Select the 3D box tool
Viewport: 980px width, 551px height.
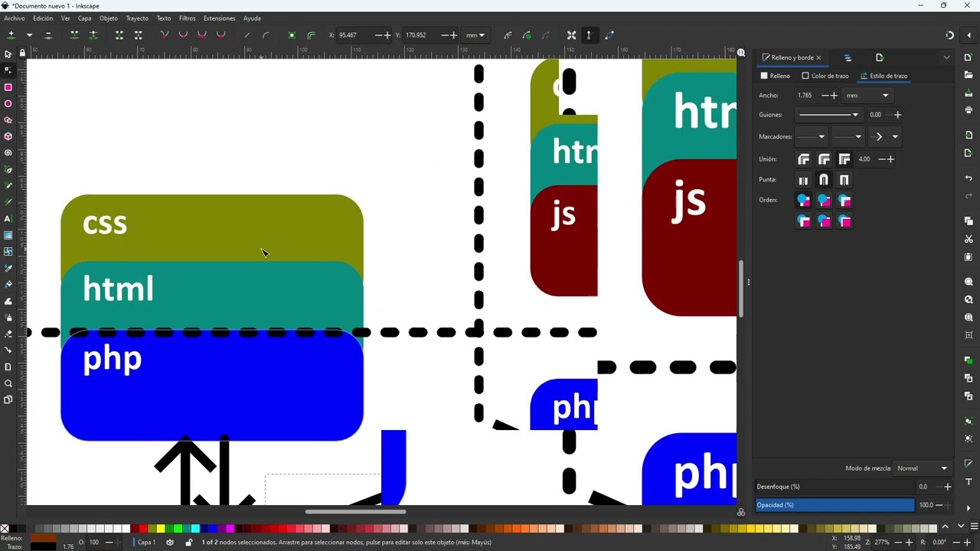pyautogui.click(x=8, y=136)
